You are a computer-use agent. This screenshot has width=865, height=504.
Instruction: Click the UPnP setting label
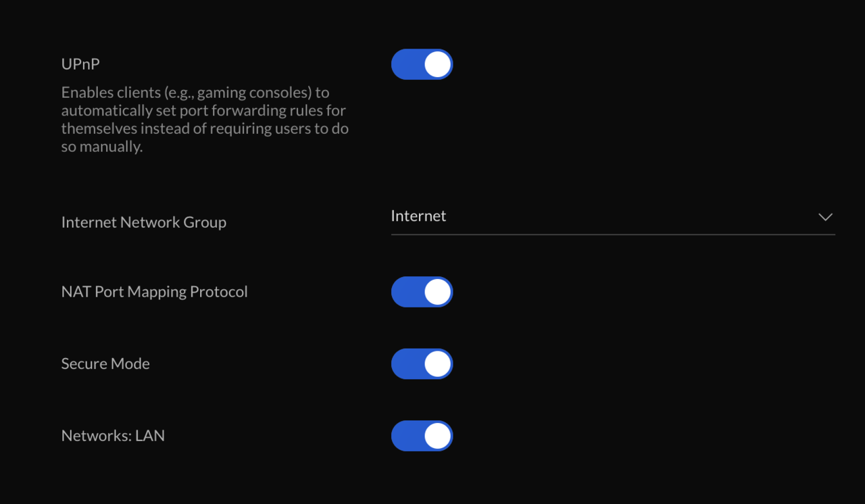80,64
